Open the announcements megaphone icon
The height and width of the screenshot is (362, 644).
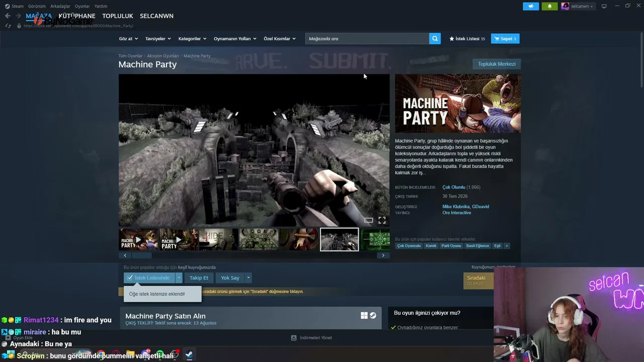coord(531,6)
